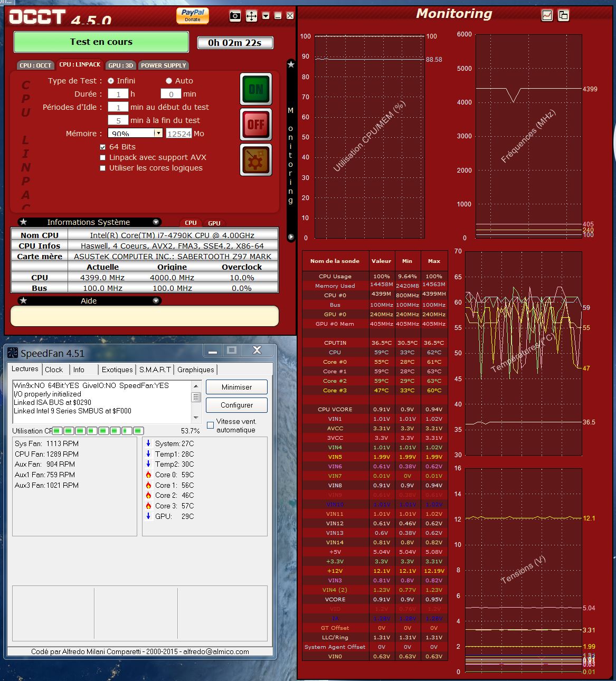The height and width of the screenshot is (681, 616).
Task: Click idle minutes à la fin du test field
Action: [118, 120]
